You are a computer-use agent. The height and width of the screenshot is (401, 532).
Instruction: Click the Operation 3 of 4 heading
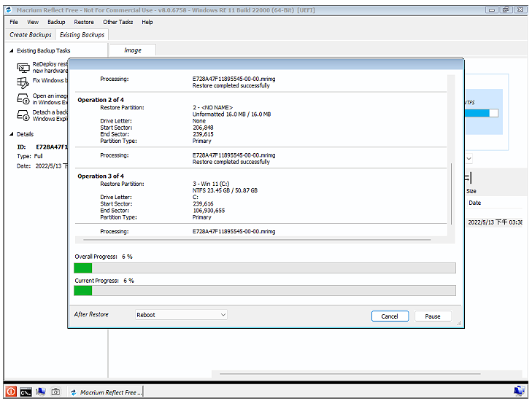101,176
